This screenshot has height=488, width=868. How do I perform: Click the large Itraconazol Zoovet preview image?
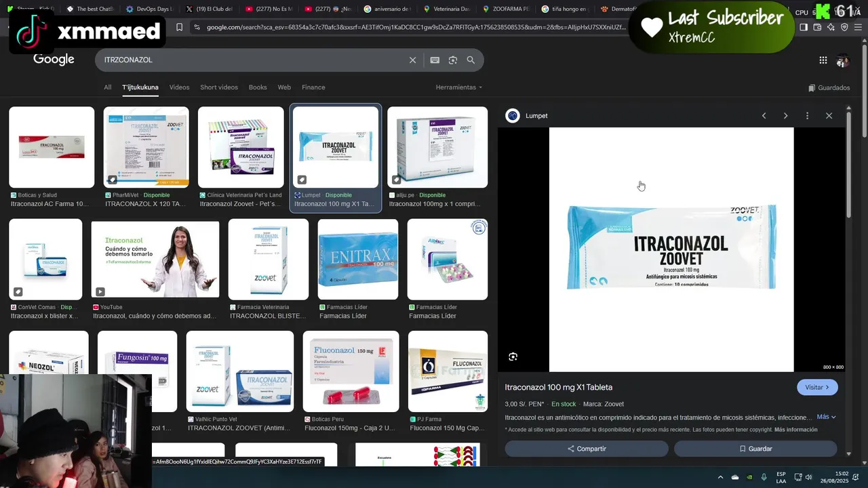(671, 249)
